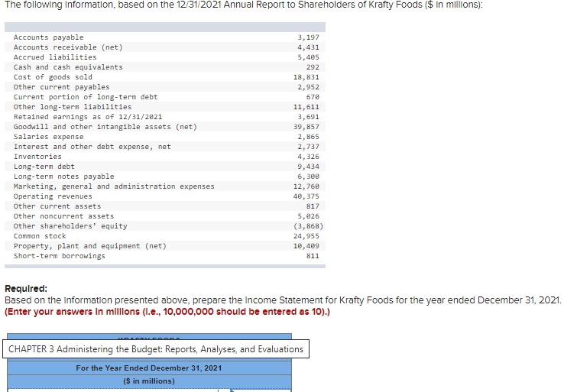Select 'Other current payables' label
Image resolution: width=564 pixels, height=392 pixels.
pyautogui.click(x=61, y=87)
